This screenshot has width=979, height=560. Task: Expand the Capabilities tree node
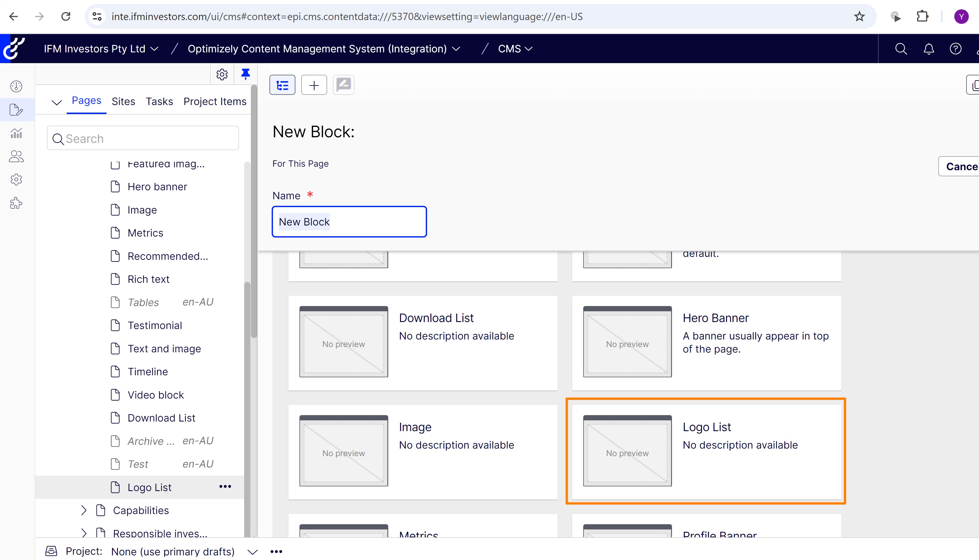(x=84, y=510)
